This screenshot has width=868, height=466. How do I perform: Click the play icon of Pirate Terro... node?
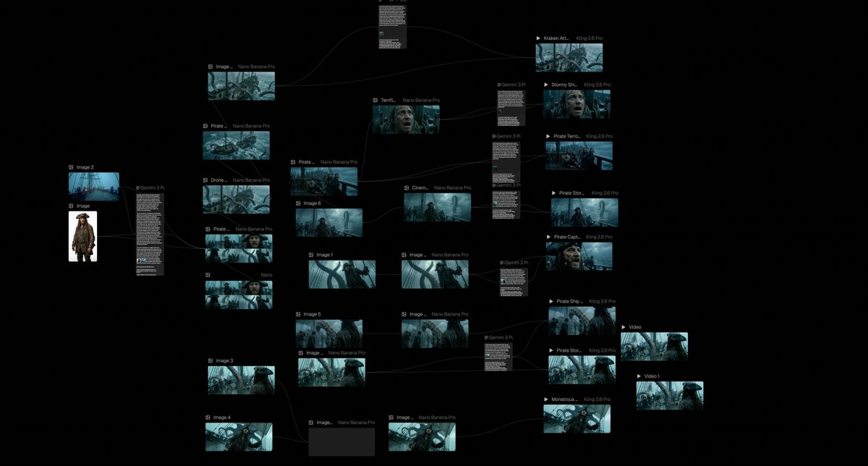[548, 136]
